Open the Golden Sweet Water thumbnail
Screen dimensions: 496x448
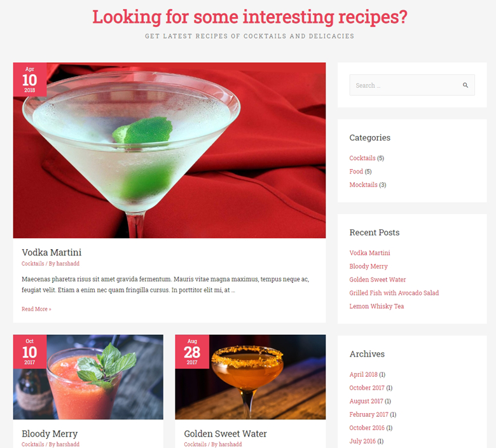tap(250, 377)
